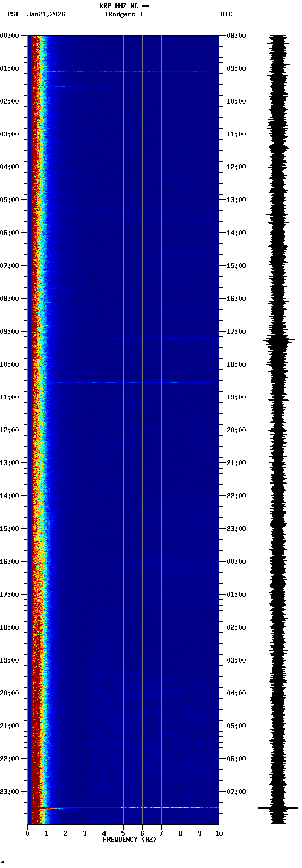Click the PST '14:00' time label
The height and width of the screenshot is (868, 302).
(9, 496)
